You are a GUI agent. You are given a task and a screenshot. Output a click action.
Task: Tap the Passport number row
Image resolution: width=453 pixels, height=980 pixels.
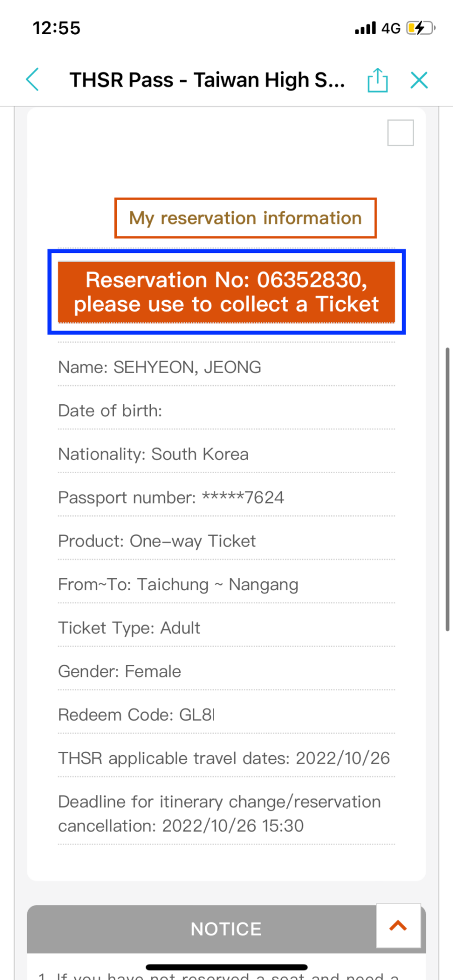tap(226, 497)
